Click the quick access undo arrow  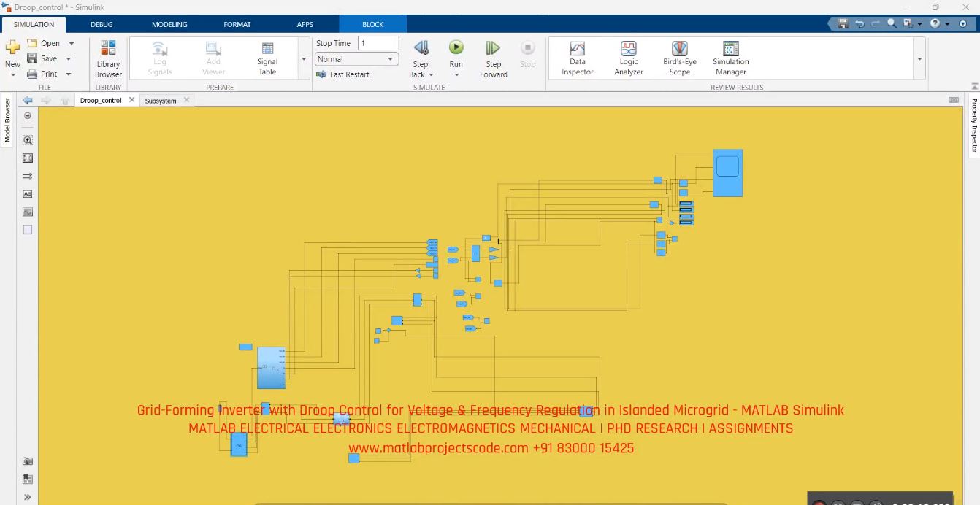tap(860, 23)
